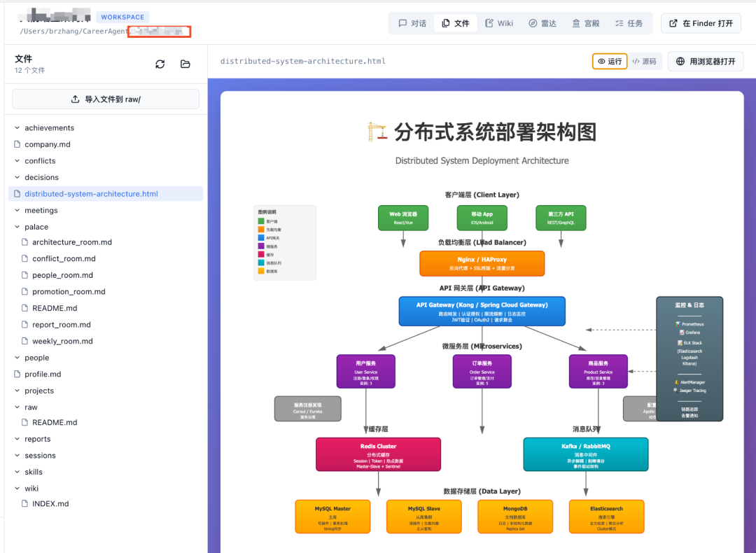Click the Kafka / RabbitMQ diagram box
756x553 pixels.
tap(586, 454)
